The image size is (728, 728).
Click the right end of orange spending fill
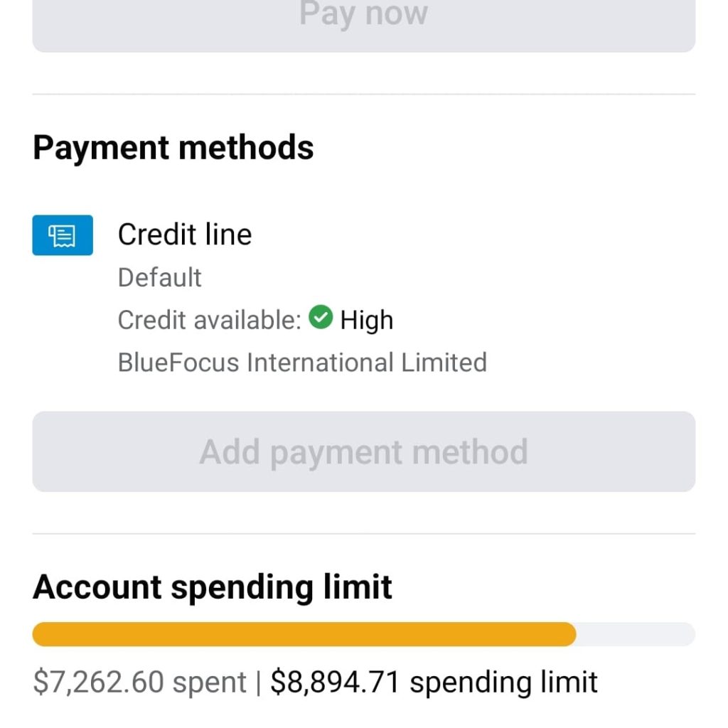tap(570, 634)
